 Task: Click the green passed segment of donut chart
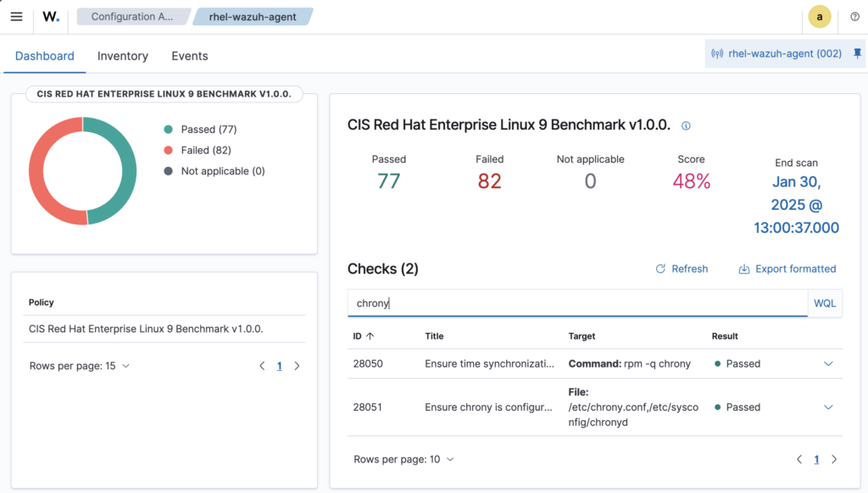[129, 170]
